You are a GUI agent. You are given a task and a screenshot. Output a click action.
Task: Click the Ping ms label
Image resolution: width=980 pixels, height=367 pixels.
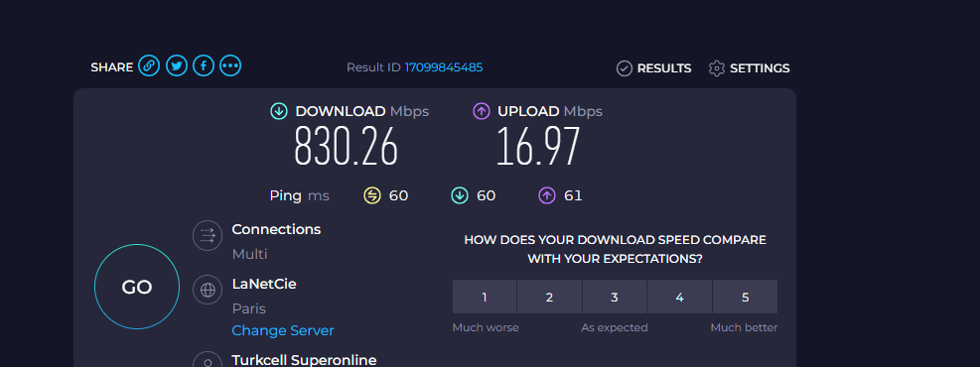coord(300,196)
